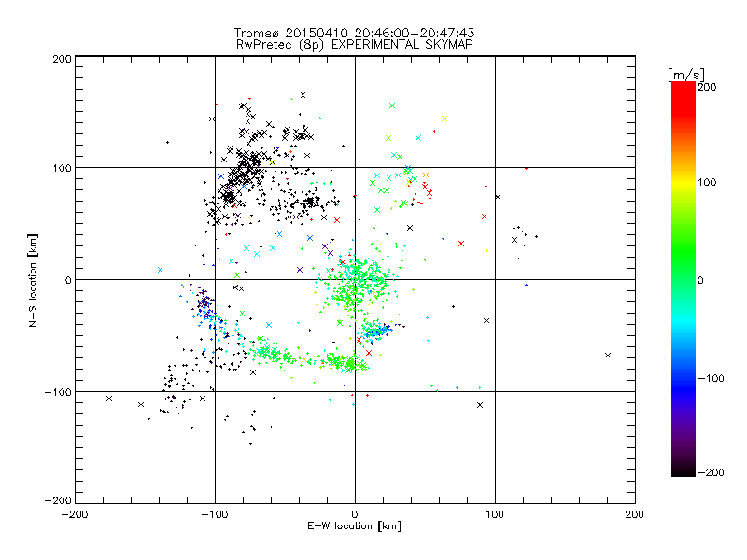Screen dimensions: 747x560
Task: Click x-axis tick label "100"
Action: pyautogui.click(x=495, y=515)
